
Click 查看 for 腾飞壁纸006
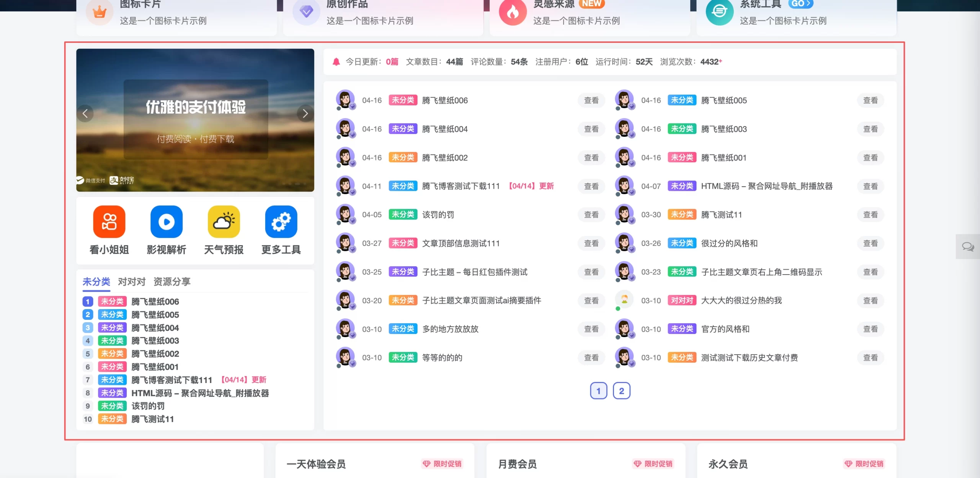tap(591, 100)
